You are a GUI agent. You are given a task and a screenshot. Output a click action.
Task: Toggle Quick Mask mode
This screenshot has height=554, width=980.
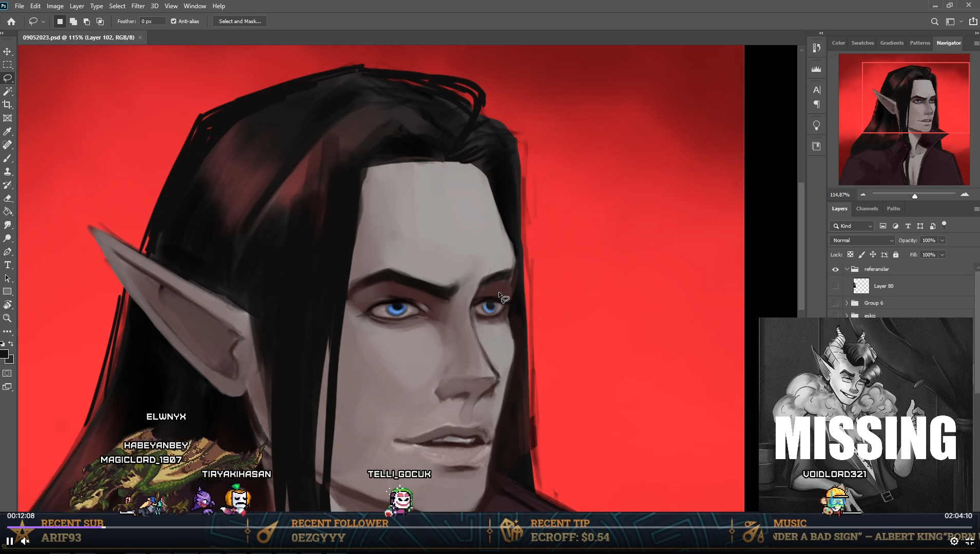tap(7, 373)
